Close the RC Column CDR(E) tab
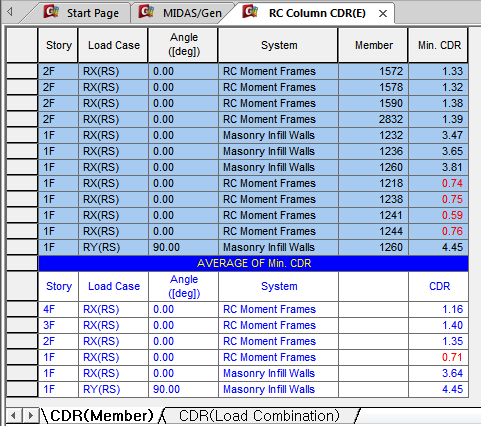This screenshot has width=481, height=426. click(383, 14)
